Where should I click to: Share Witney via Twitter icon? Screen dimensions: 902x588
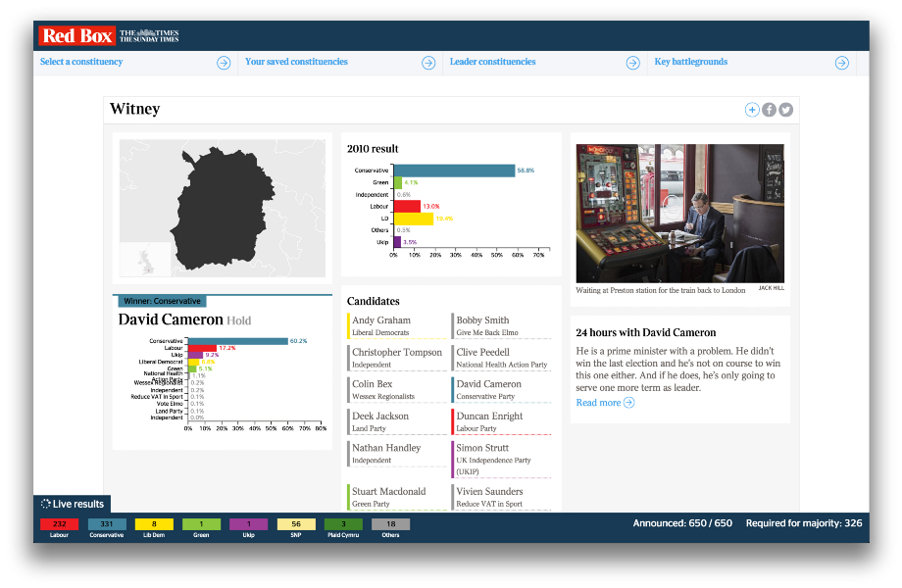tap(785, 110)
